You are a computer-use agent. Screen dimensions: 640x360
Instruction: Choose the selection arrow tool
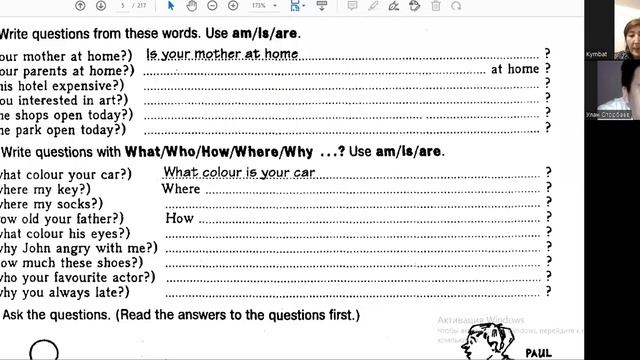click(171, 6)
